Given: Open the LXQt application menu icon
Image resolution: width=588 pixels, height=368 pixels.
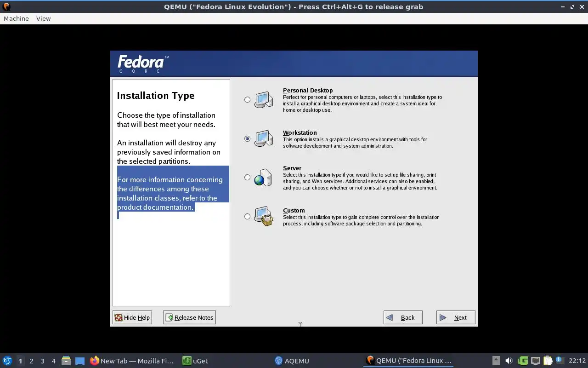Looking at the screenshot, I should (7, 361).
